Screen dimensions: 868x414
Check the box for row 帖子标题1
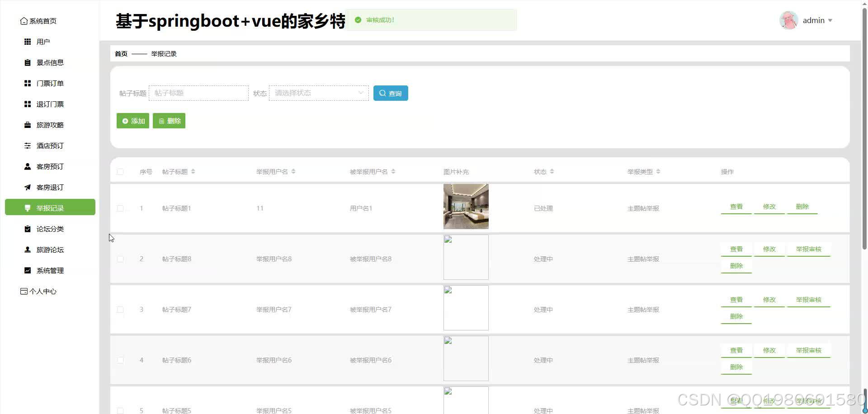coord(120,208)
